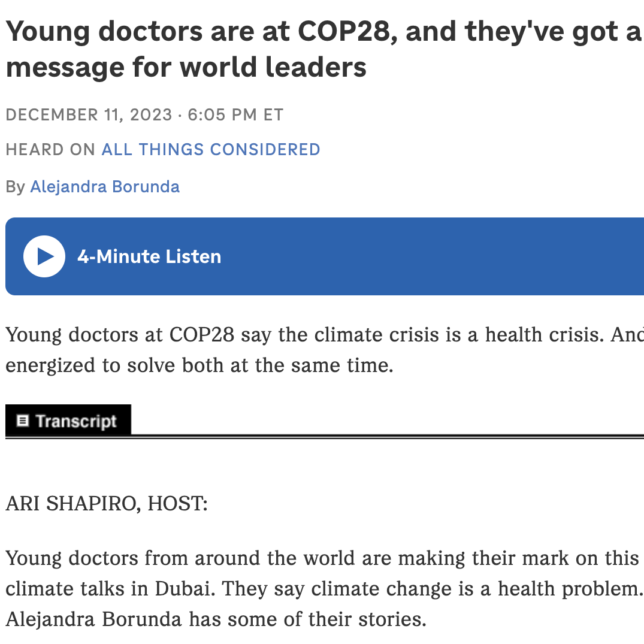Click the "ARI SHAPIRO, HOST:" speaker label
644x644 pixels.
pyautogui.click(x=107, y=504)
